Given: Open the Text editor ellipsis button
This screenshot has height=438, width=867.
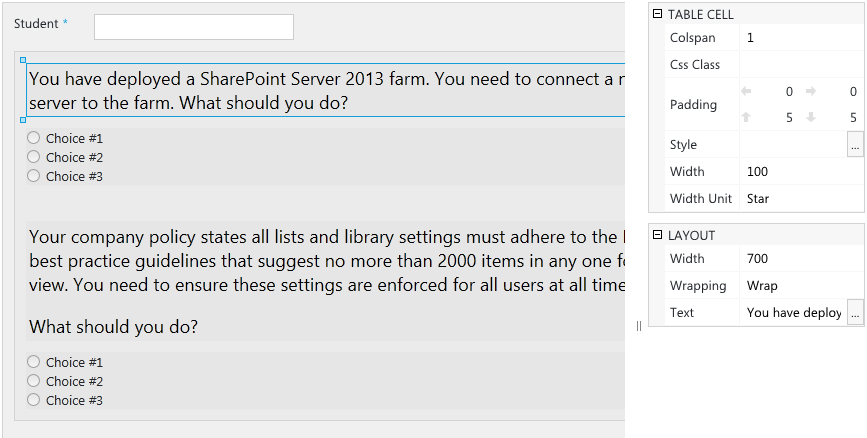Looking at the screenshot, I should [x=855, y=312].
